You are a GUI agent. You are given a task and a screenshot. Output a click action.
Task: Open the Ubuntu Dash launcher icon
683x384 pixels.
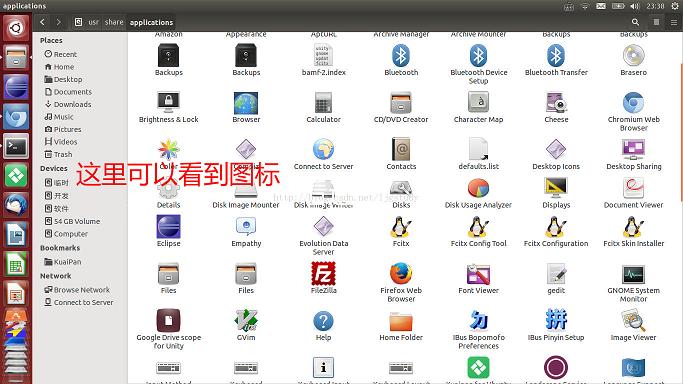(x=16, y=28)
